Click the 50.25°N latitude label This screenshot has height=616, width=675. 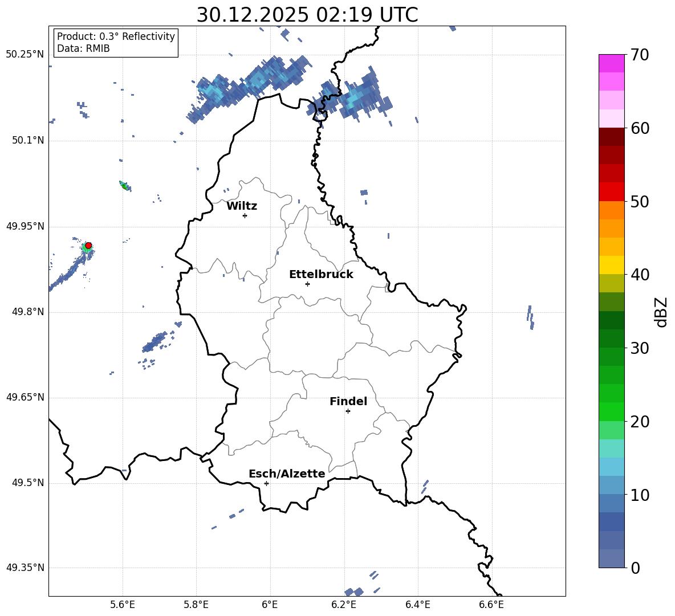[25, 55]
